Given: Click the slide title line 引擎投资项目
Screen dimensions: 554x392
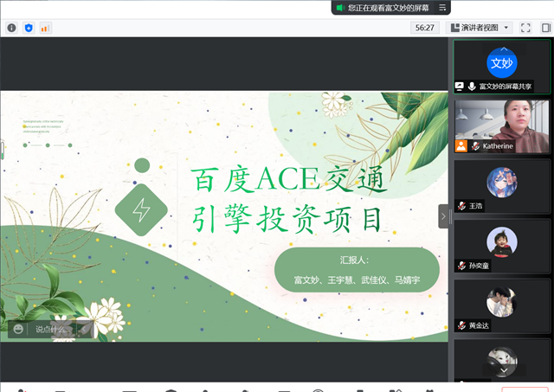Looking at the screenshot, I should 287,220.
